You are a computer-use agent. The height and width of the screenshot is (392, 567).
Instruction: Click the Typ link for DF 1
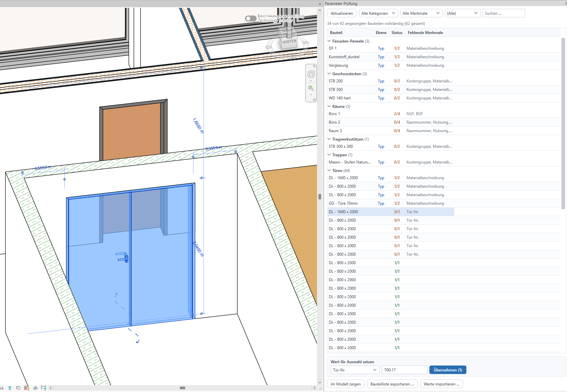coord(381,48)
